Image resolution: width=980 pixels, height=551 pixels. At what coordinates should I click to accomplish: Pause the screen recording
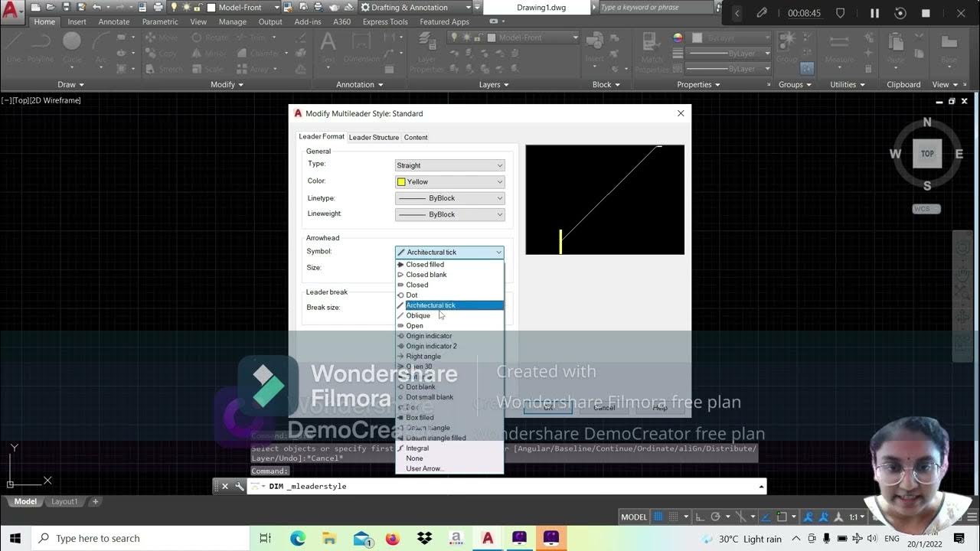coord(874,13)
